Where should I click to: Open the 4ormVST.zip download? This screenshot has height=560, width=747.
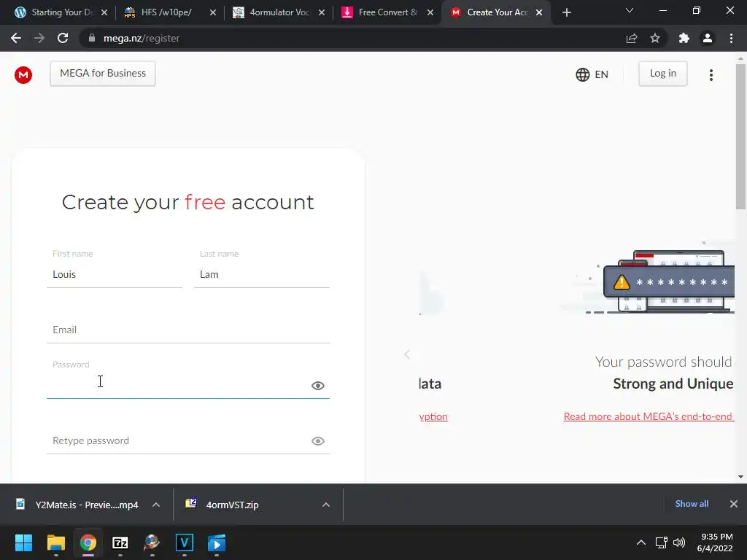224,505
